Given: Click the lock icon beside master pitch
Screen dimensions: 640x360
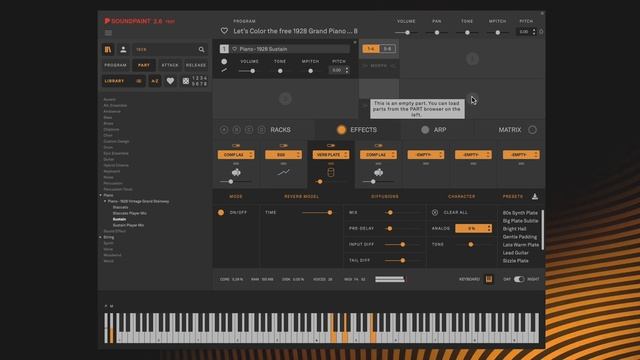Looking at the screenshot, I should [x=541, y=31].
